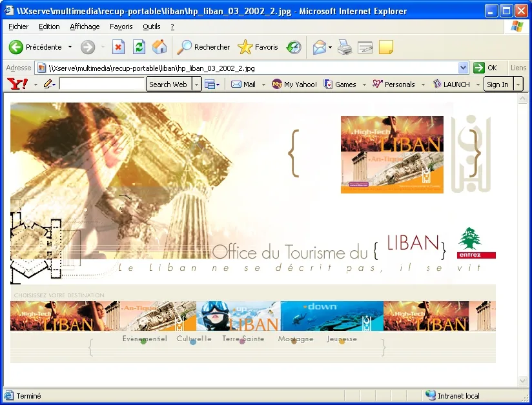Click the IE icon in title bar
Image resolution: width=532 pixels, height=405 pixels.
(x=9, y=11)
